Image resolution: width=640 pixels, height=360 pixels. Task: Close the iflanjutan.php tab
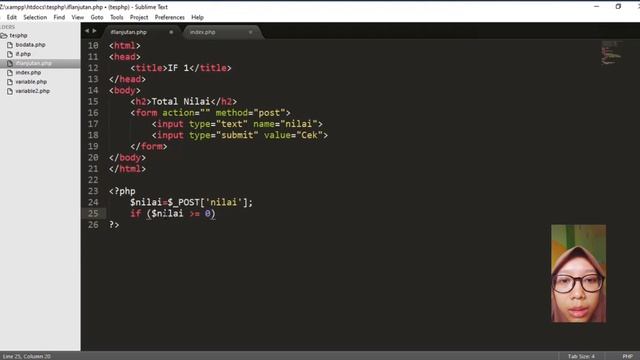click(171, 32)
